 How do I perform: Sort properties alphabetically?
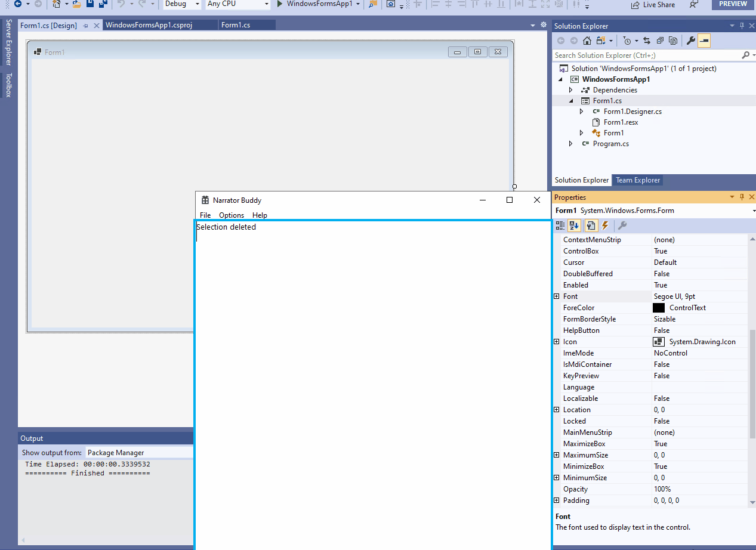(x=573, y=225)
